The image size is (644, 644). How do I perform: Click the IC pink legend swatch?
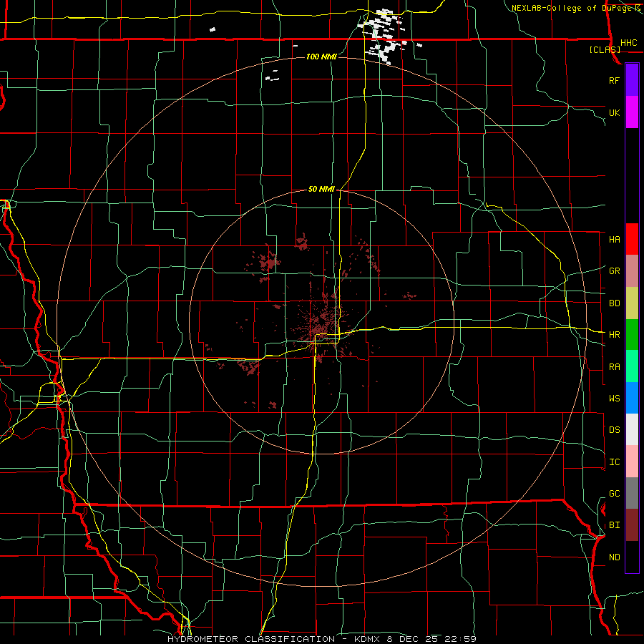coord(632,462)
